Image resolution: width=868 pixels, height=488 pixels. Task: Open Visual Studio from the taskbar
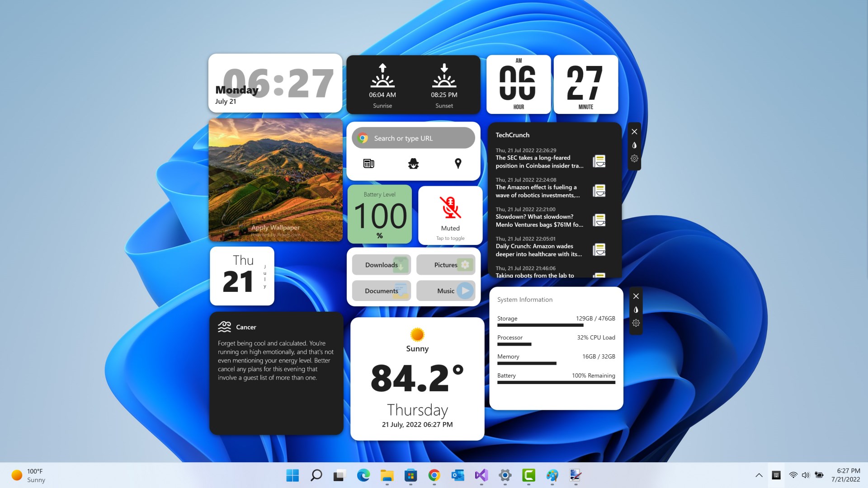click(x=481, y=475)
